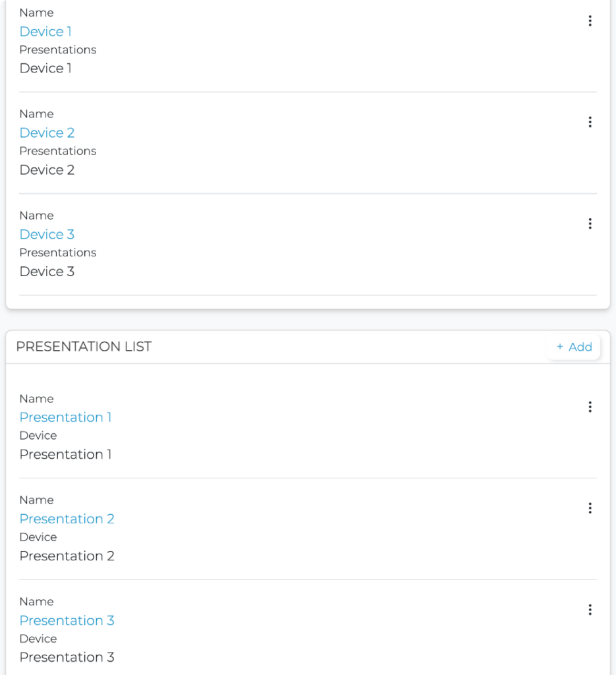Screen dimensions: 616x675
Task: Select the black Device 1 presentations value
Action: point(45,69)
